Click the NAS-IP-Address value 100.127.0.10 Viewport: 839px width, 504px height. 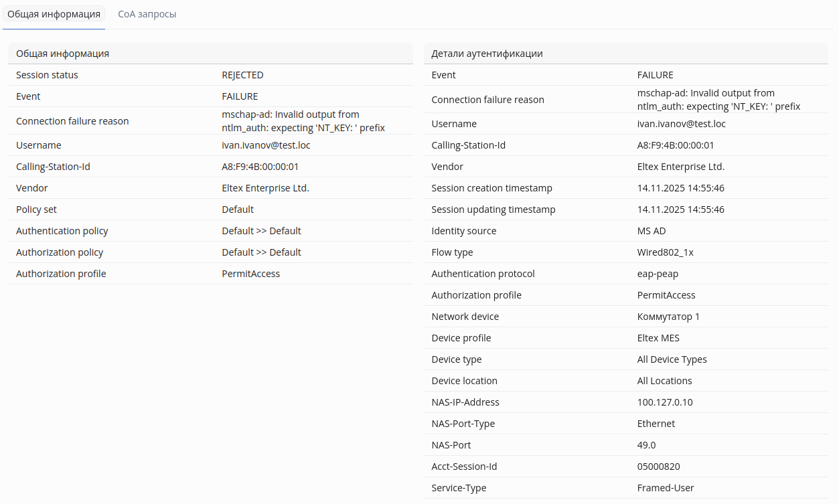[665, 402]
